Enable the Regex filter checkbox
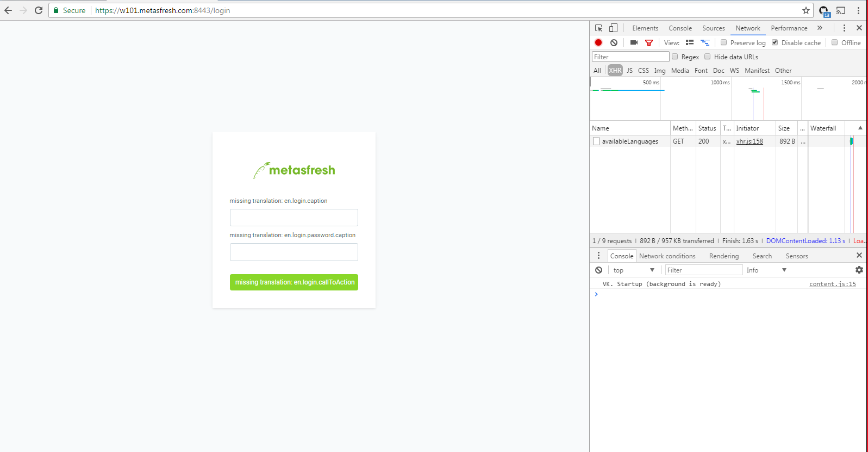The width and height of the screenshot is (868, 452). point(675,57)
